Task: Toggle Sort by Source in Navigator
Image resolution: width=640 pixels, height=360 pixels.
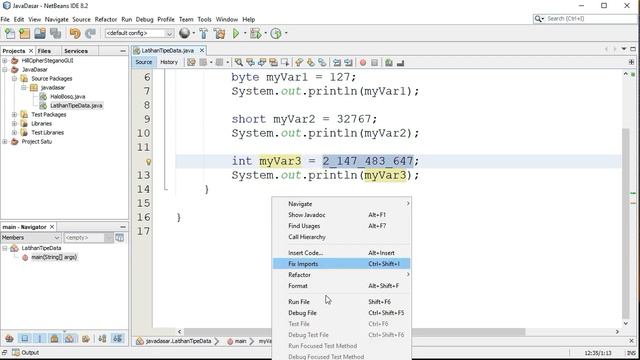Action: (x=118, y=338)
